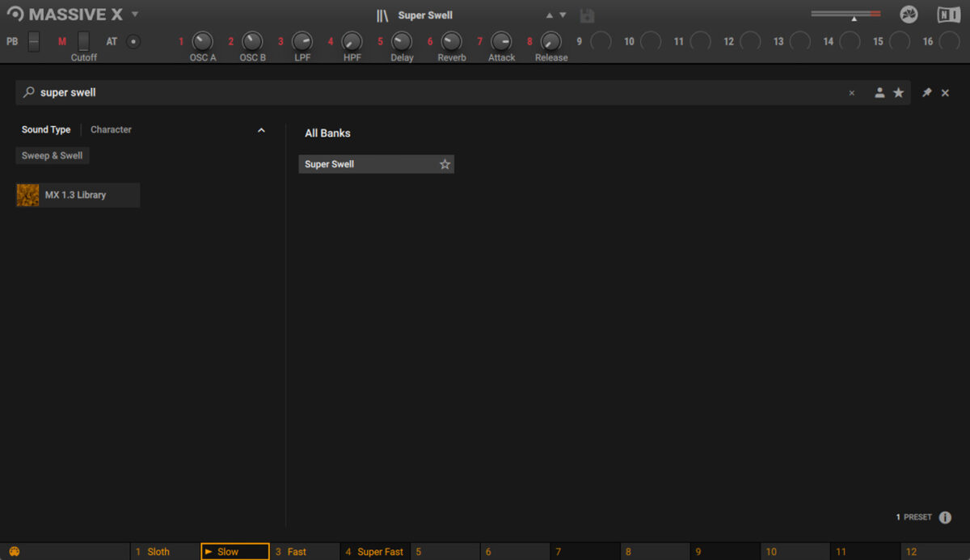Click empty macro knob 15
Viewport: 970px width, 560px height.
pyautogui.click(x=900, y=41)
